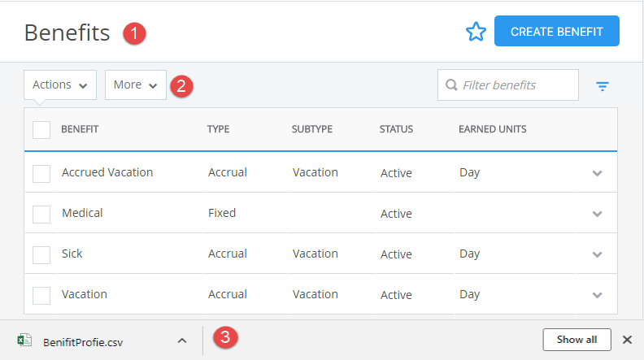Click the Create Benefit button

556,31
